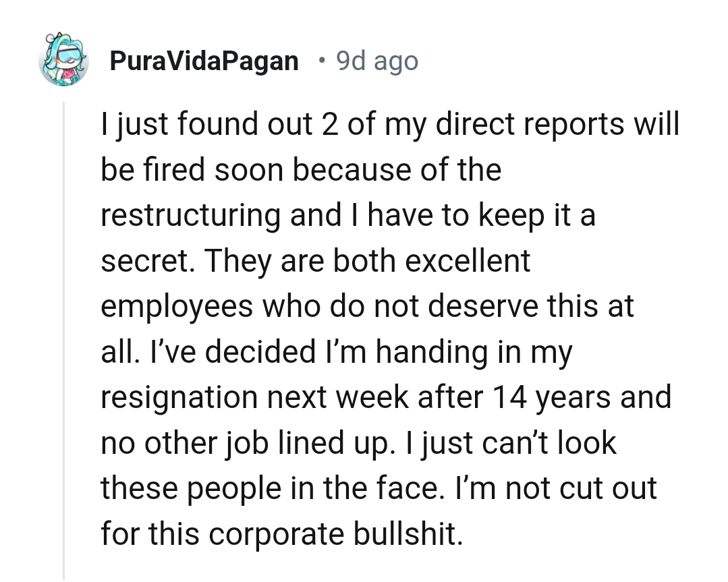The image size is (728, 582).
Task: Click the profile icon above the thread line
Action: 64,61
